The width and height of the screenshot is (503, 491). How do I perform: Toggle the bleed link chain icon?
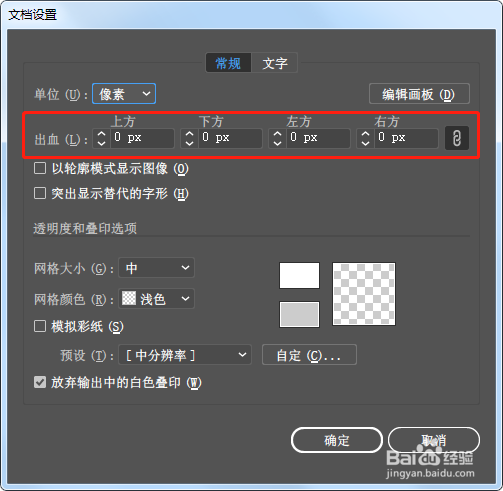point(457,138)
